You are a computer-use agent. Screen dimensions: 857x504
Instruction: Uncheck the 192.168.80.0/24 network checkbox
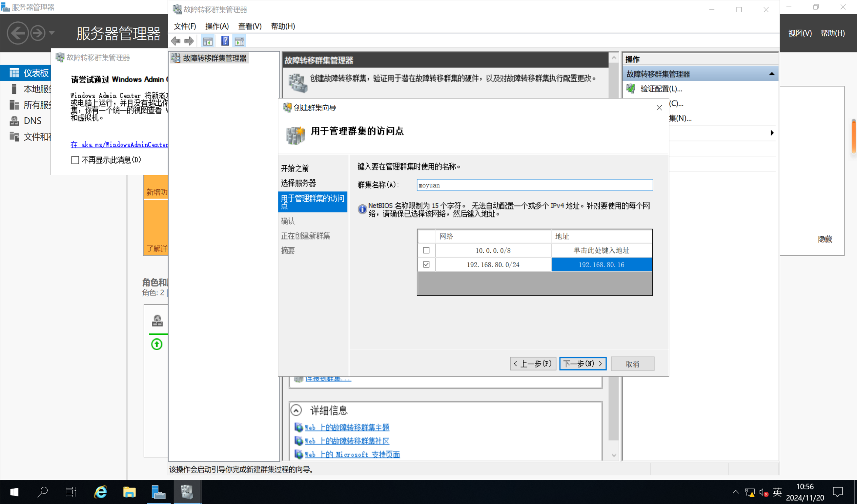[426, 264]
